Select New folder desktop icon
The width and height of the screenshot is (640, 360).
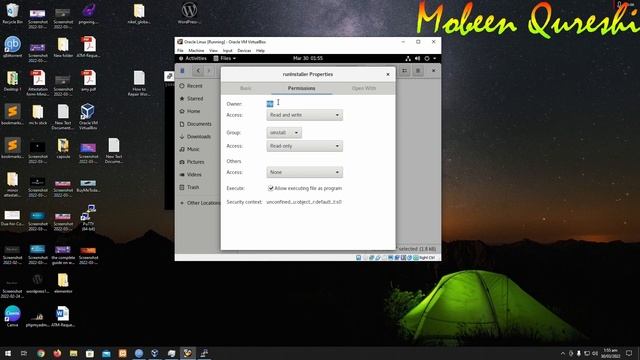(63, 47)
